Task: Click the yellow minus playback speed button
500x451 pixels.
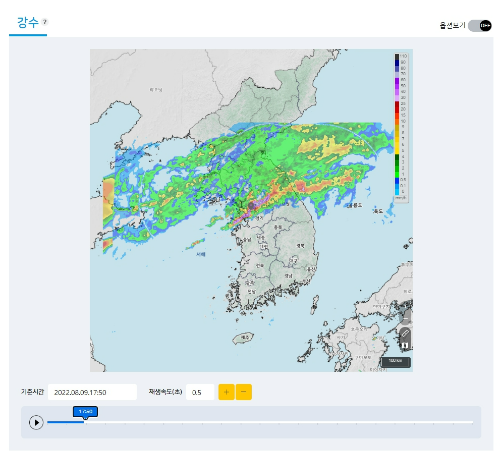Action: [244, 392]
